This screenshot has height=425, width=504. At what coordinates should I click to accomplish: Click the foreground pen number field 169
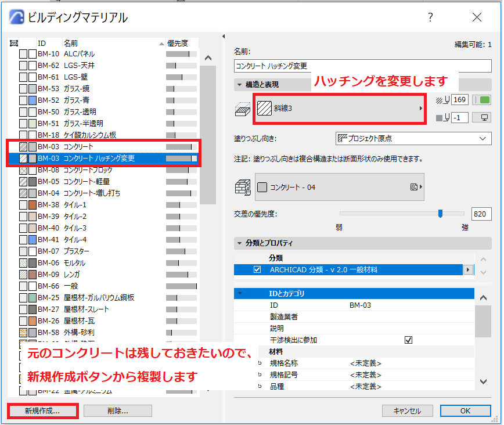click(460, 100)
